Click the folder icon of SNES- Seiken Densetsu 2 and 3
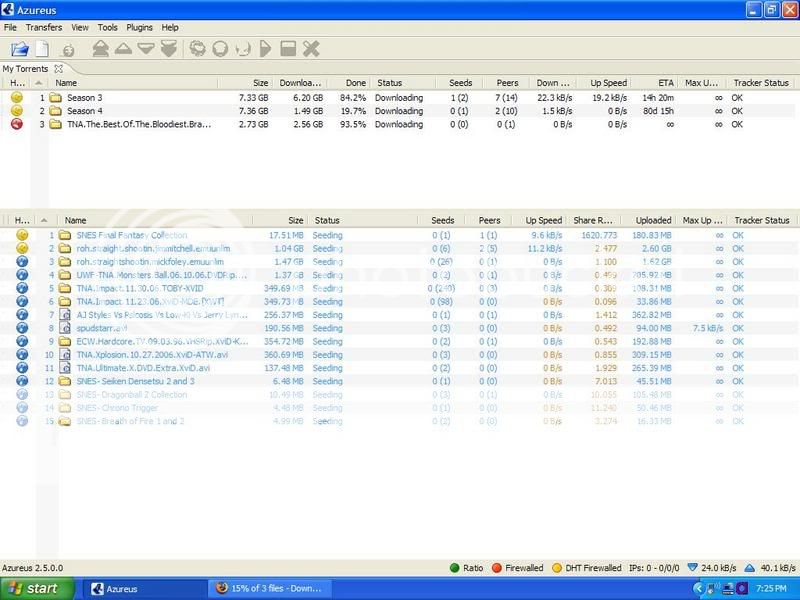 tap(65, 381)
